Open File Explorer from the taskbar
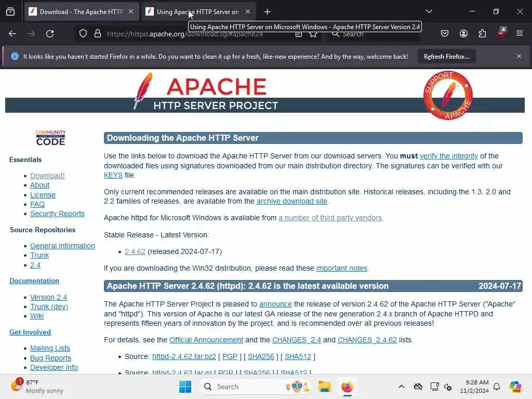 (x=324, y=387)
